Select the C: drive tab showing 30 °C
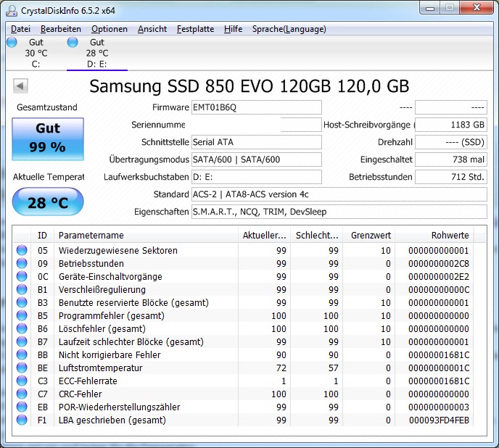Screen dimensions: 499x448 pyautogui.click(x=36, y=53)
